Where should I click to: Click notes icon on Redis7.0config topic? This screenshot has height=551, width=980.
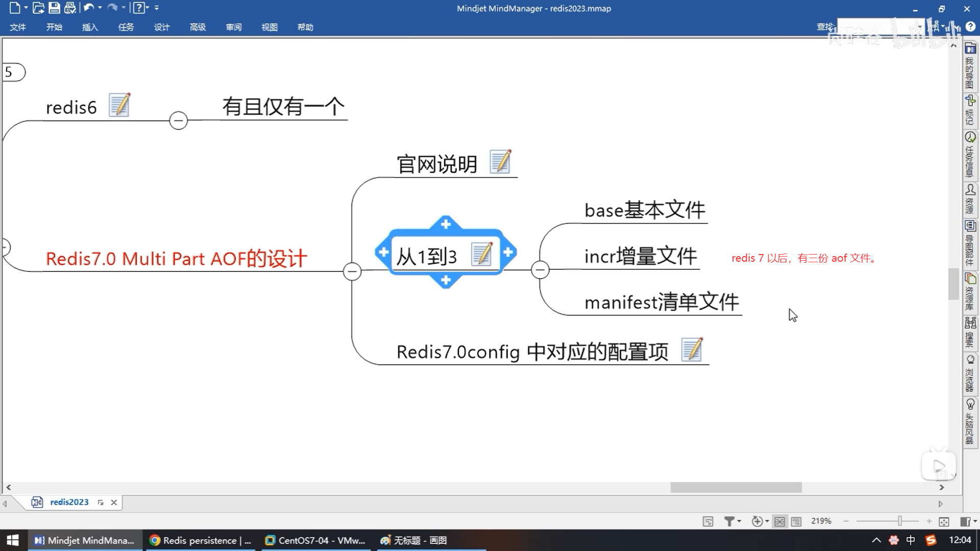692,349
